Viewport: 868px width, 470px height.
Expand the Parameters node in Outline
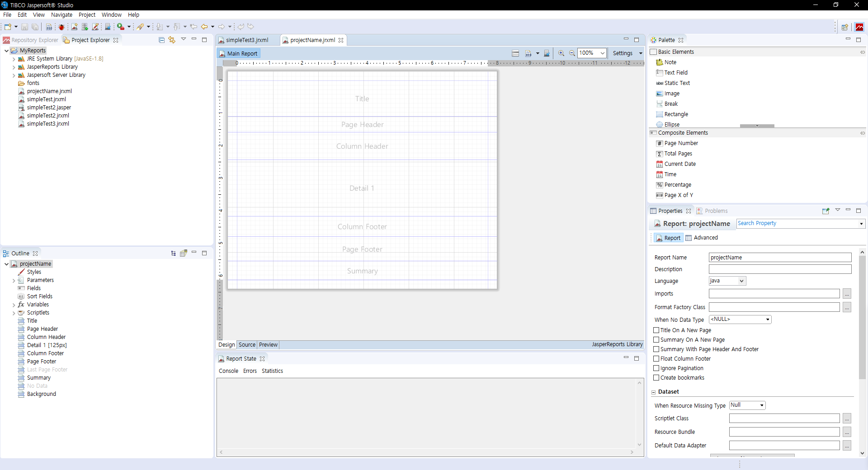pyautogui.click(x=14, y=281)
